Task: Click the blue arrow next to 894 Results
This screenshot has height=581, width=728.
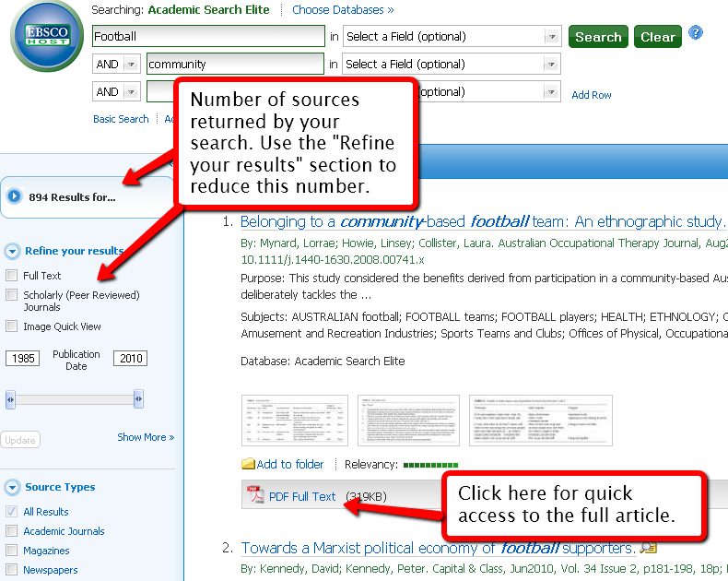Action: click(x=15, y=196)
